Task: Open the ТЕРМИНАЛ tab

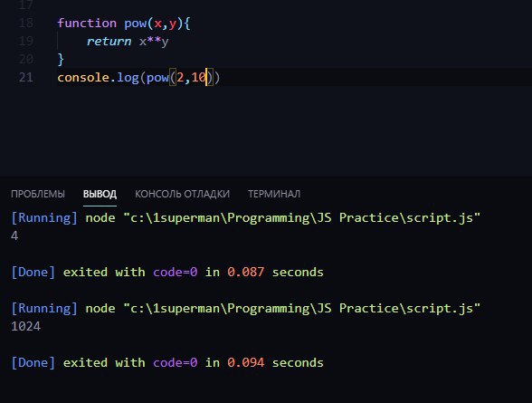Action: [274, 194]
